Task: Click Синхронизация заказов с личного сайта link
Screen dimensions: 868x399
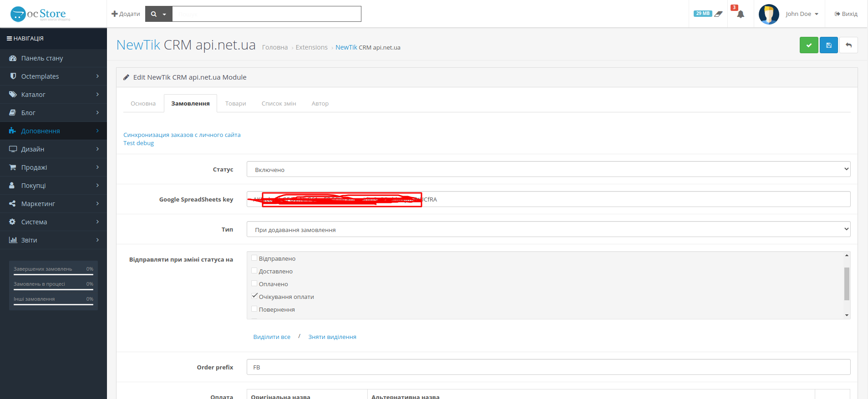Action: [x=182, y=135]
